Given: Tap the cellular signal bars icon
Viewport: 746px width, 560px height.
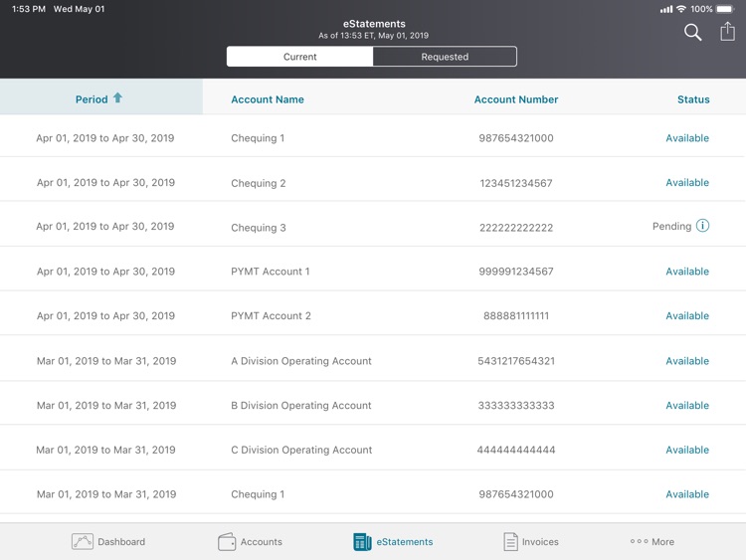Looking at the screenshot, I should (x=666, y=9).
